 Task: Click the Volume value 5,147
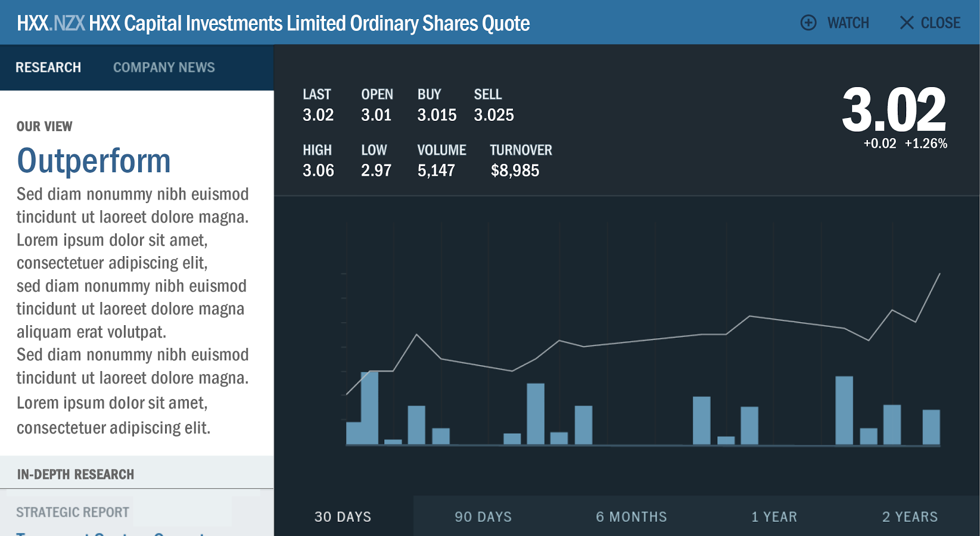pos(436,171)
